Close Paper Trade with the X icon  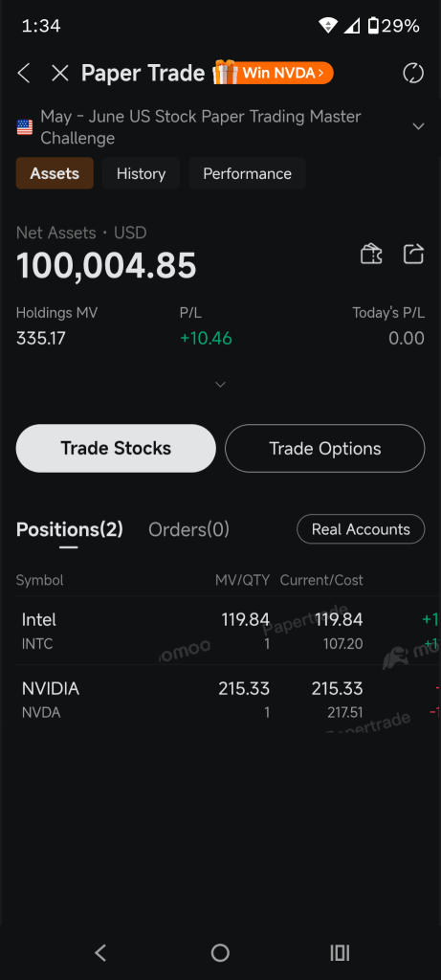click(x=60, y=74)
